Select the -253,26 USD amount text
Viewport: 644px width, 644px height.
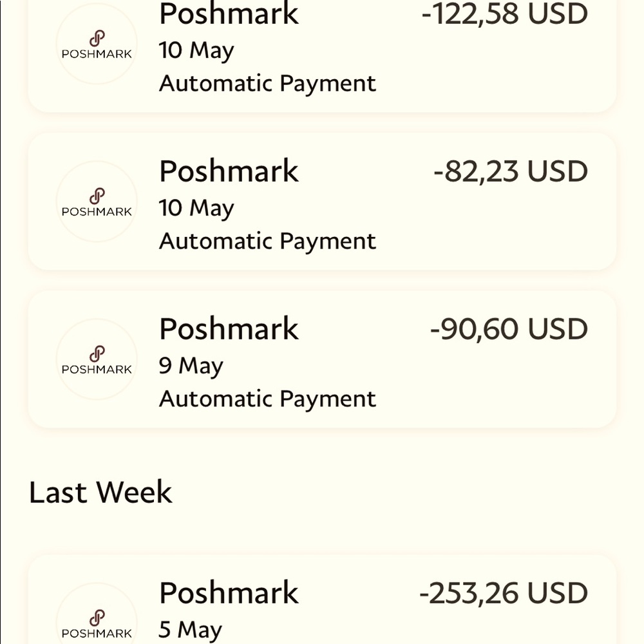point(504,594)
